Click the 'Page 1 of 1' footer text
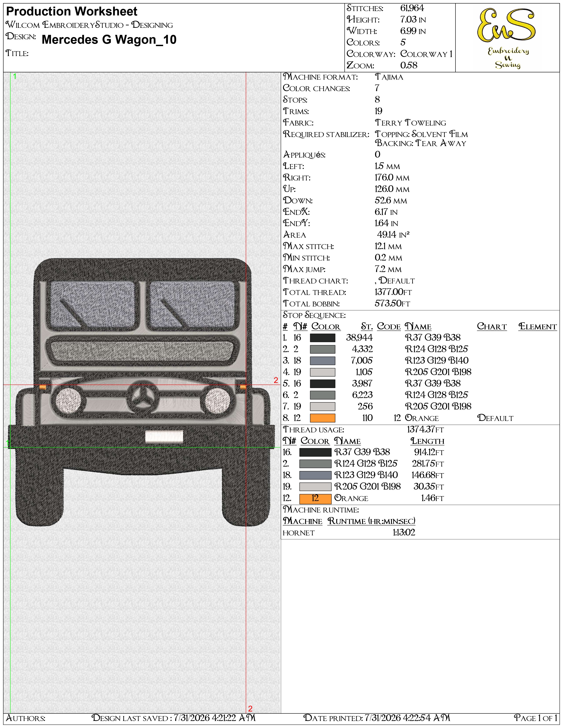 [536, 718]
